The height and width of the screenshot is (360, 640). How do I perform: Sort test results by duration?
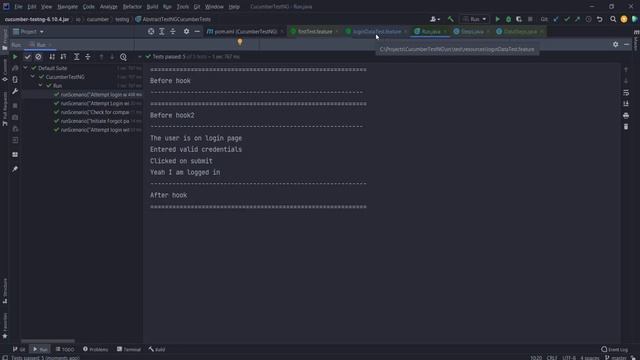click(x=63, y=57)
